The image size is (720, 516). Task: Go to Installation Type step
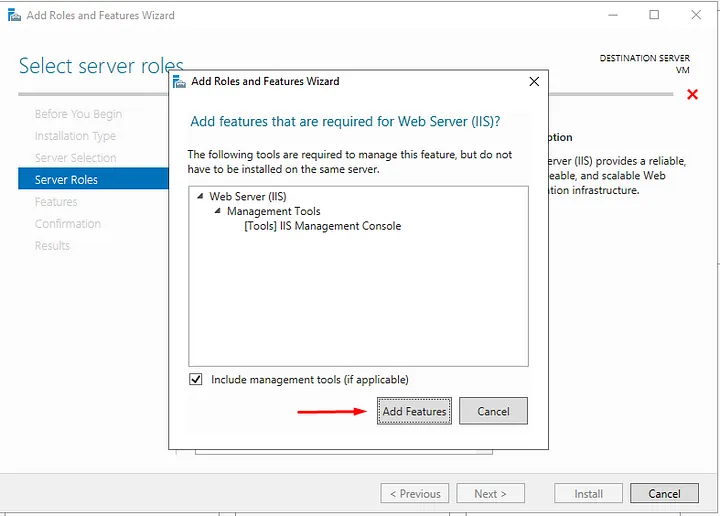75,136
